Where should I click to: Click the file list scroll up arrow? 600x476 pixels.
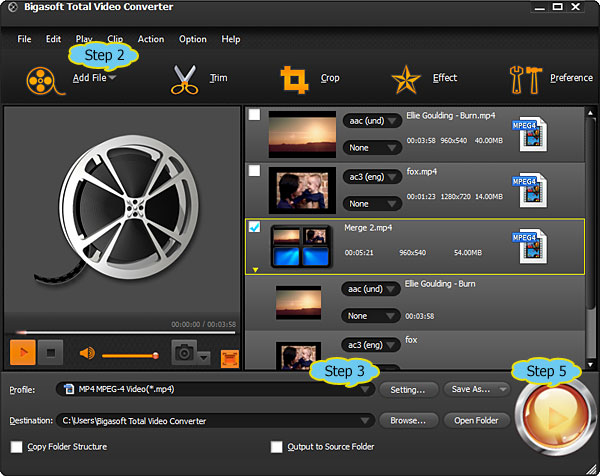point(590,112)
